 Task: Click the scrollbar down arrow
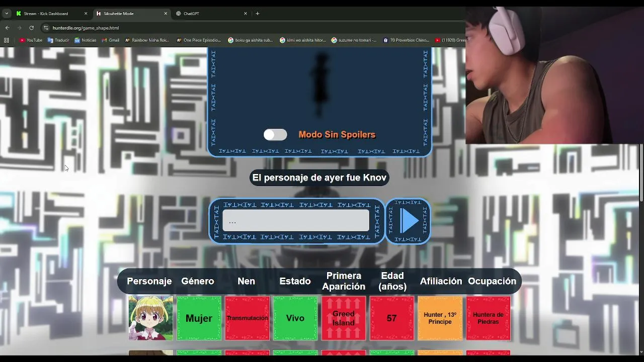[641, 352]
